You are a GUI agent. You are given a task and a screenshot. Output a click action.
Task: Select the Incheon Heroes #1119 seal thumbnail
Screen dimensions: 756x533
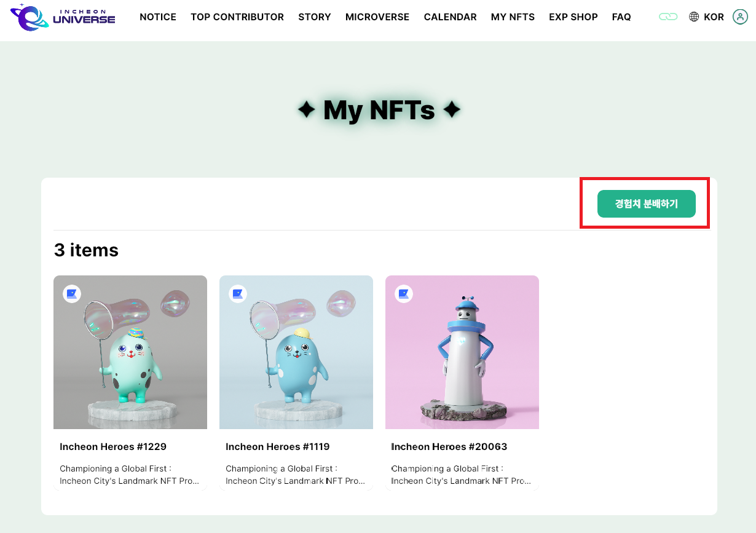click(296, 352)
